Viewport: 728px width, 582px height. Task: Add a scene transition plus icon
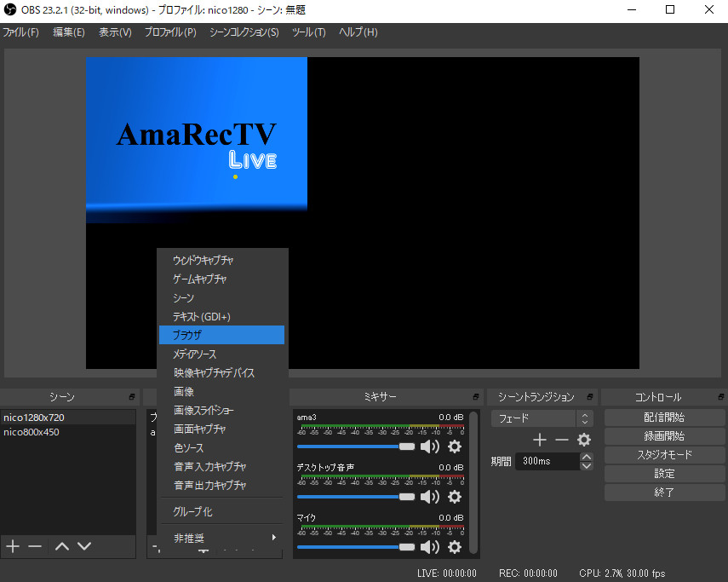(x=540, y=439)
